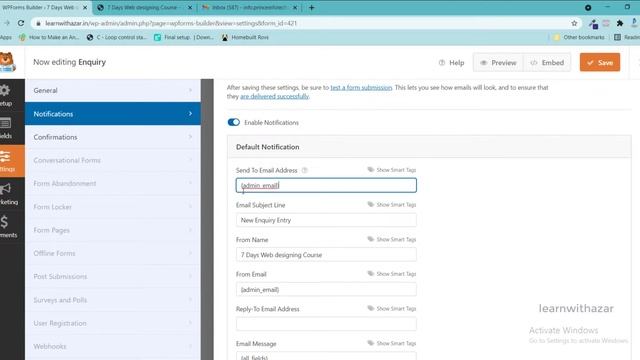Bookmark this page with the star icon
Viewport: 640px width, 360px height.
[574, 23]
